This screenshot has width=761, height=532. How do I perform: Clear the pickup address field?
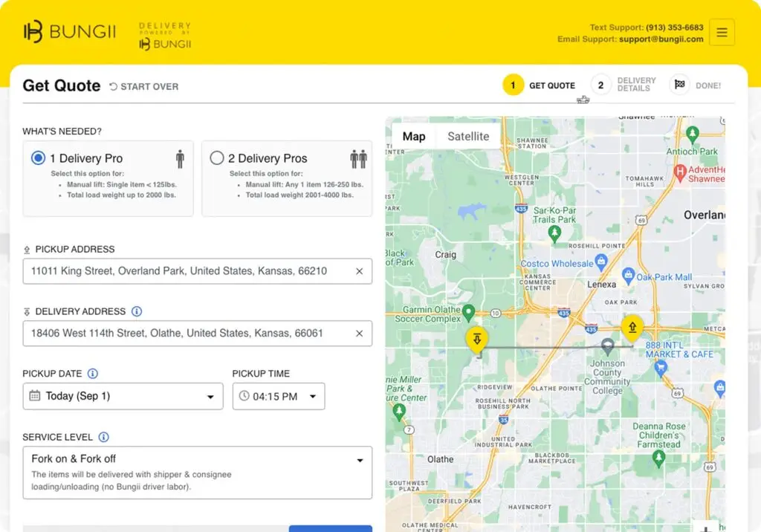pyautogui.click(x=359, y=271)
